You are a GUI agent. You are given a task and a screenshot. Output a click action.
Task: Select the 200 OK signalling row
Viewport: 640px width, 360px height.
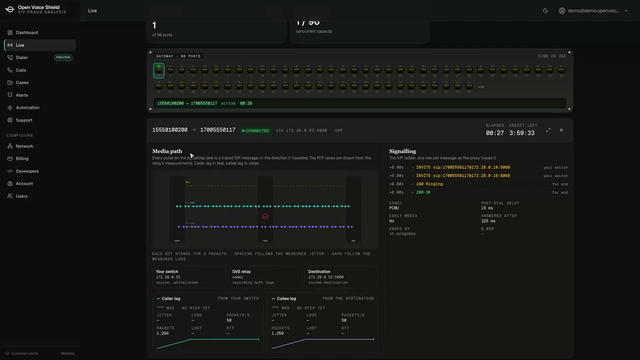click(x=478, y=192)
